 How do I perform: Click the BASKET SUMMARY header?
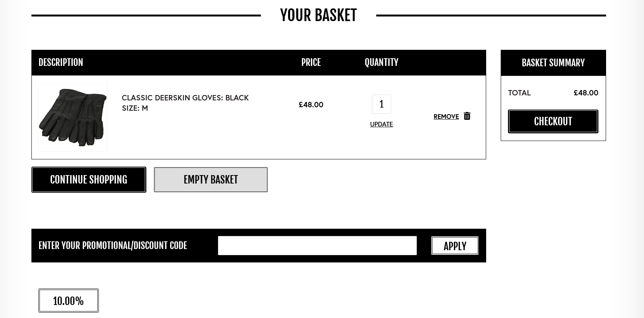553,63
